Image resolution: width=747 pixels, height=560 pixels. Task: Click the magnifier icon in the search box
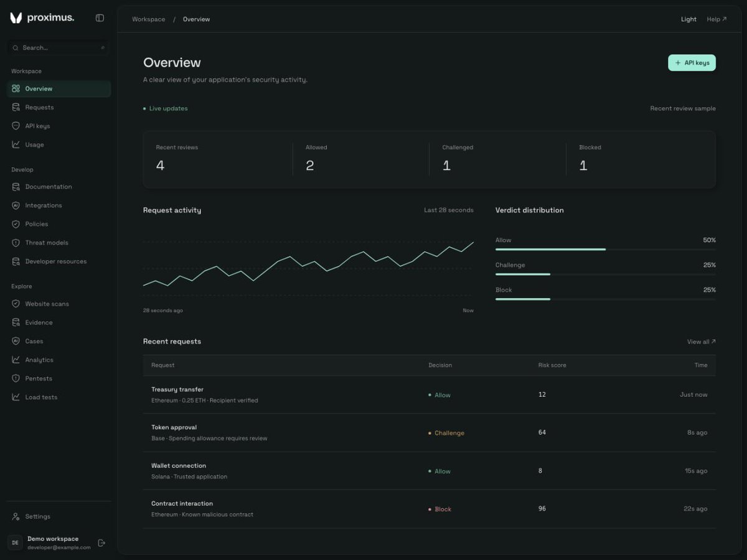click(16, 48)
